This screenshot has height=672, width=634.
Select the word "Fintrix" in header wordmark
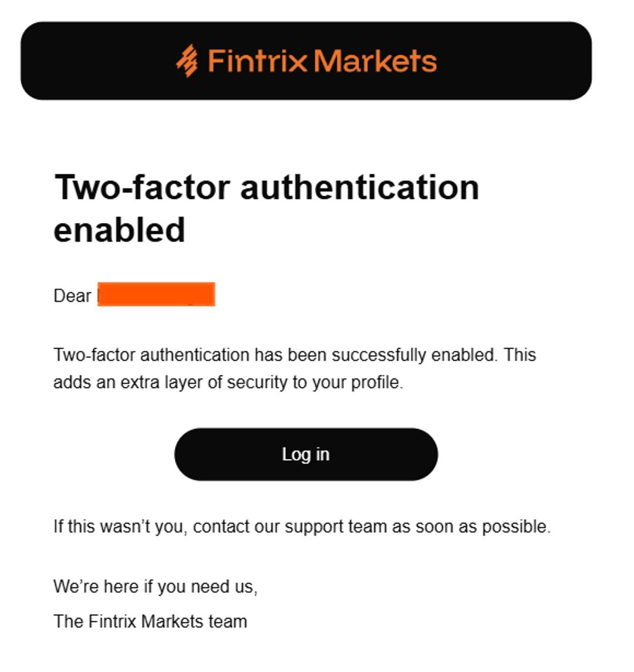[x=258, y=61]
